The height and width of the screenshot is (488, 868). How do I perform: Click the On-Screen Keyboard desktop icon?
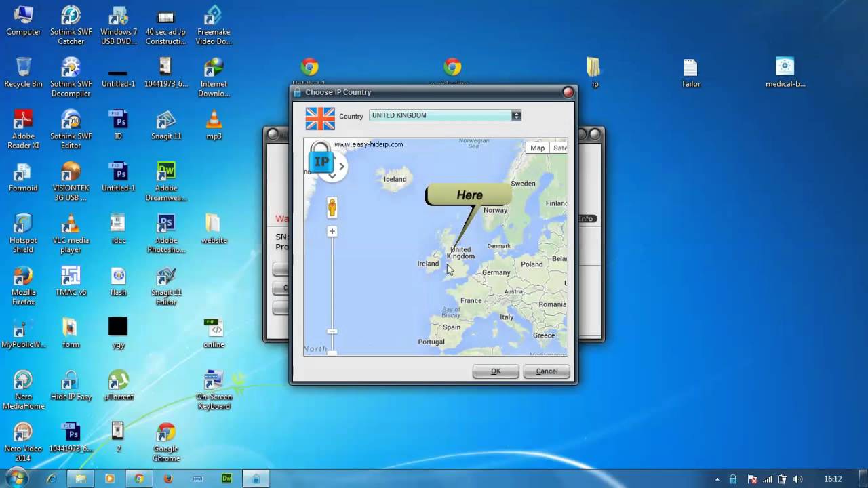214,390
